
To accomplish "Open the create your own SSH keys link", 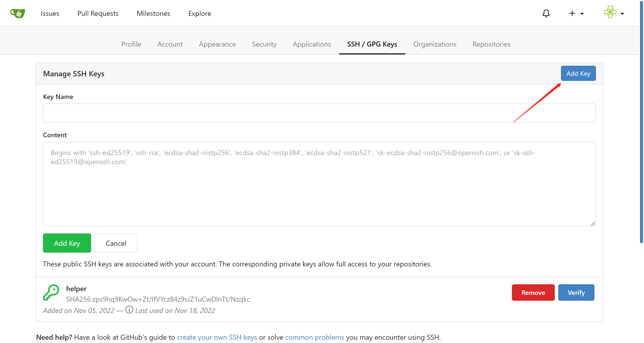I will (x=217, y=337).
